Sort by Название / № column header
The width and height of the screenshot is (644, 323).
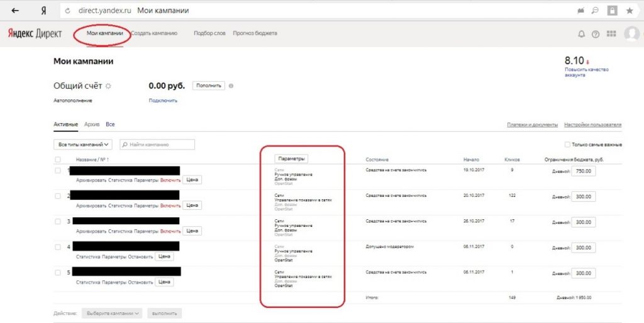point(92,160)
